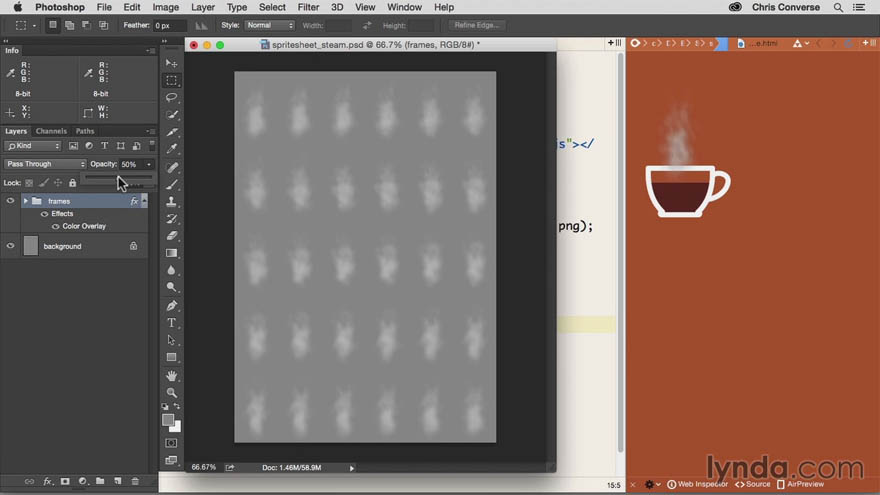The image size is (880, 495).
Task: Select the Type tool
Action: [172, 323]
